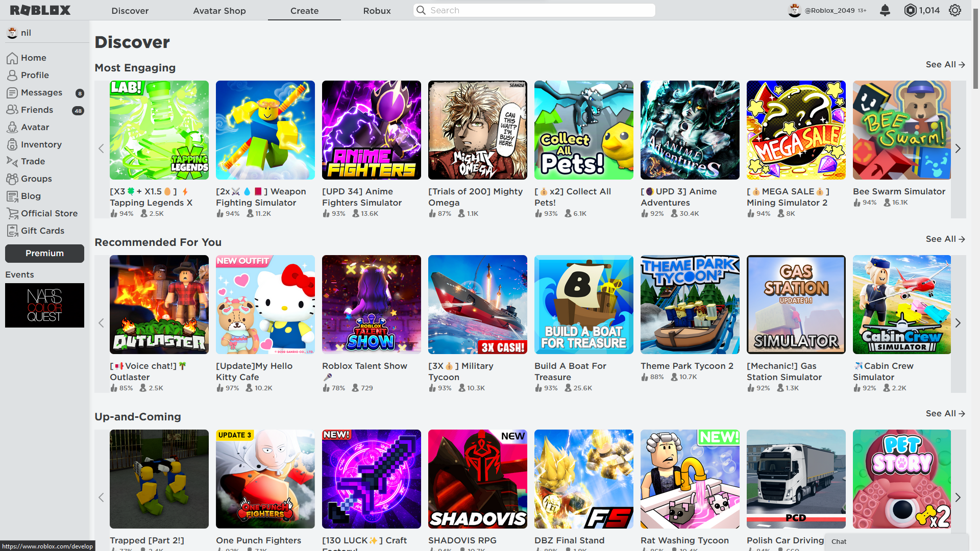The width and height of the screenshot is (980, 551).
Task: Open Theme Park Tycoon 2 thumbnail
Action: point(690,305)
